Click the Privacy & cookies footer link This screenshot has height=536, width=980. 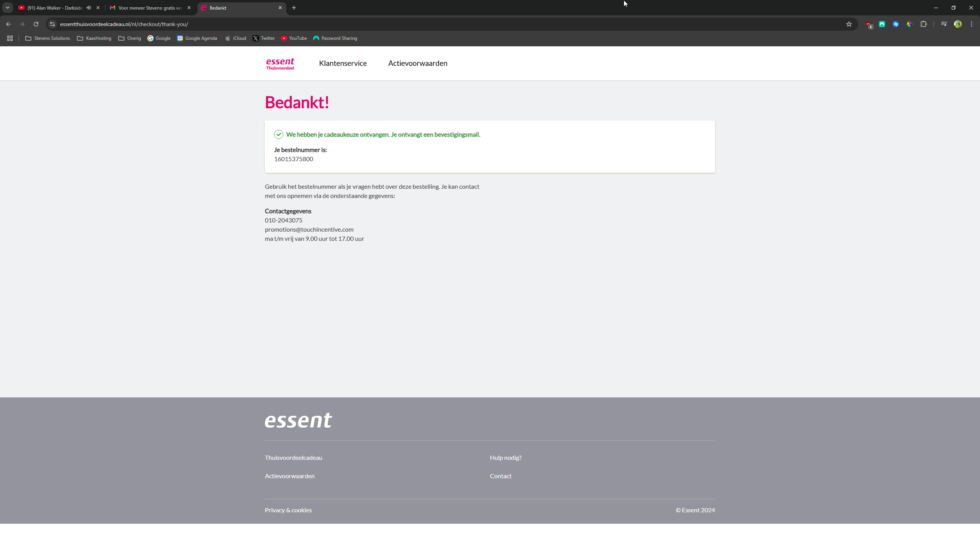click(288, 510)
